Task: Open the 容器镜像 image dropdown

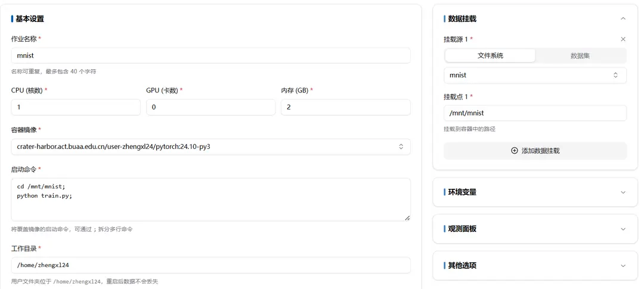Action: 210,147
